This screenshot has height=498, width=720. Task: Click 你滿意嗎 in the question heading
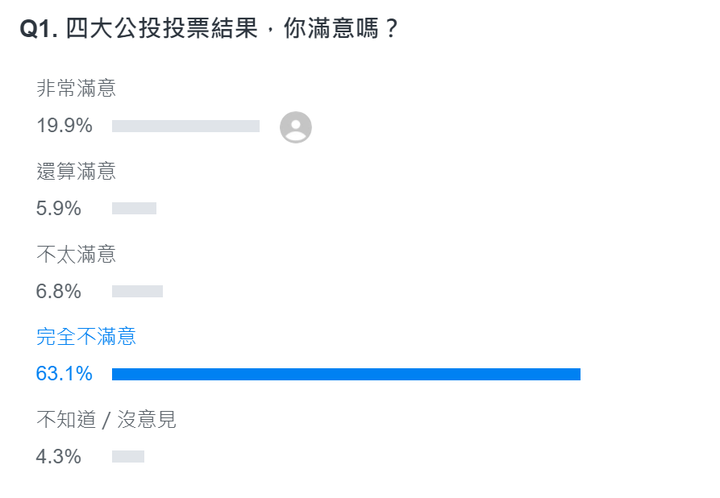tap(331, 28)
